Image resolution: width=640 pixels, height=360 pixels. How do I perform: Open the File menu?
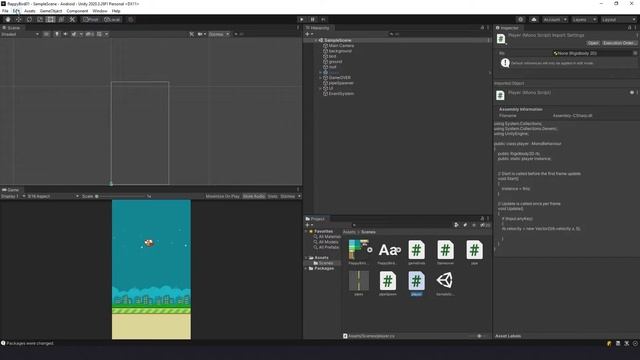click(5, 11)
